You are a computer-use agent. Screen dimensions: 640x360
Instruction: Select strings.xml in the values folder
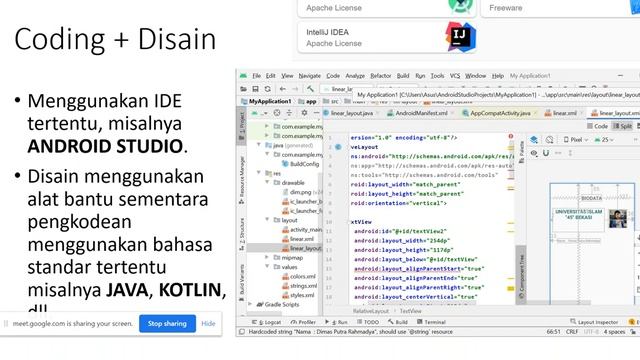(299, 286)
